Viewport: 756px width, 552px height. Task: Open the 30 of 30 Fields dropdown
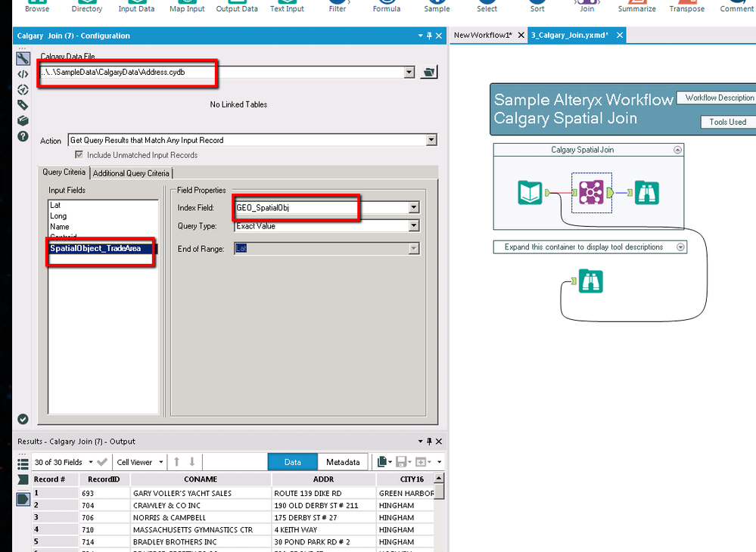coord(91,462)
